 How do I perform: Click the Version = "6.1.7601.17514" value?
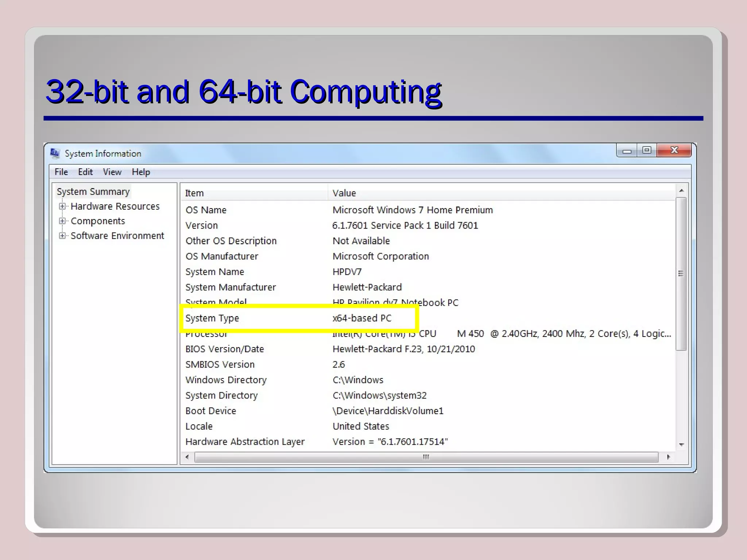tap(390, 442)
